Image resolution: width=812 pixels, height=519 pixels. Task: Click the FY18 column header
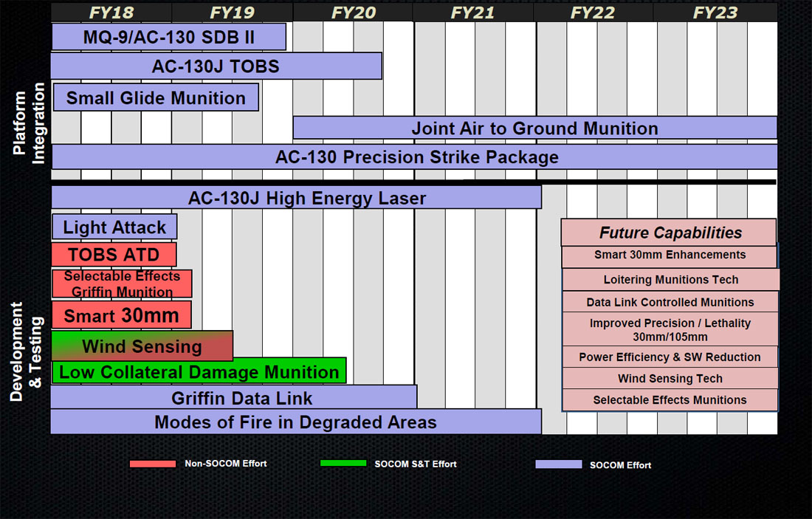[111, 13]
